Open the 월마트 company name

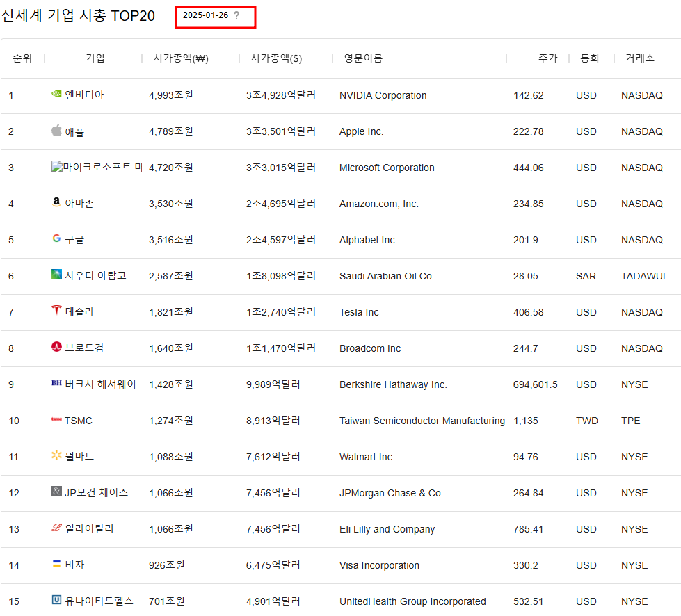[x=79, y=456]
